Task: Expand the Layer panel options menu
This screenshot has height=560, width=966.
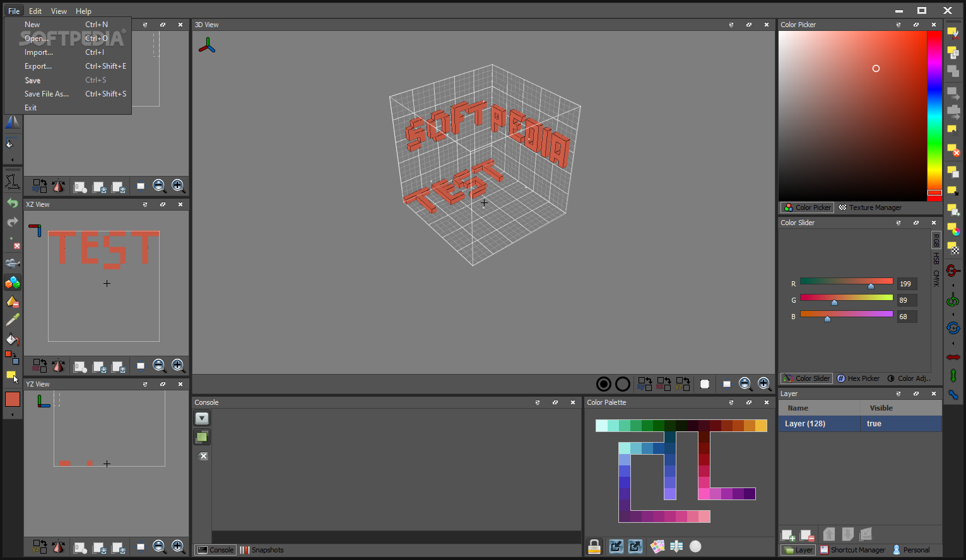Action: pyautogui.click(x=898, y=394)
